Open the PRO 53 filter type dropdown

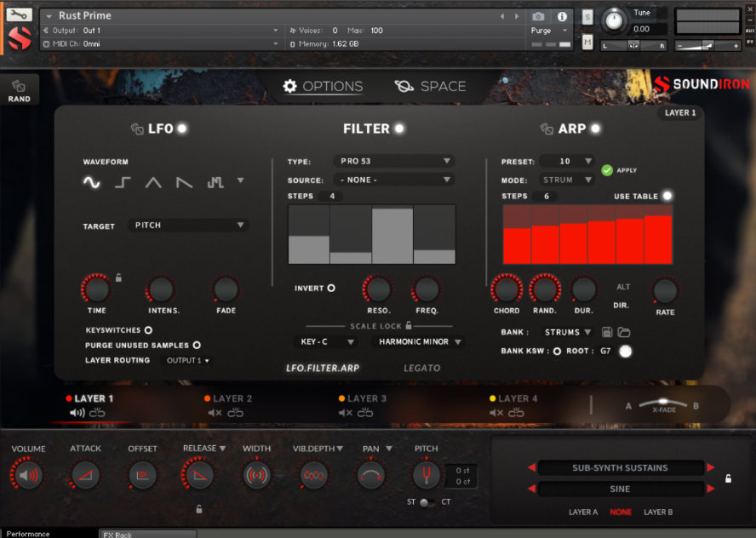point(393,160)
